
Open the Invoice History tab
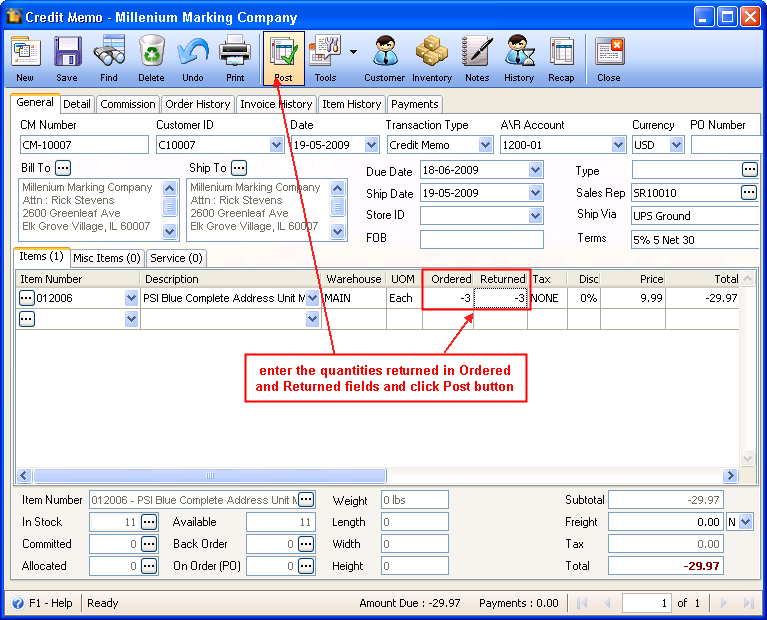[276, 104]
